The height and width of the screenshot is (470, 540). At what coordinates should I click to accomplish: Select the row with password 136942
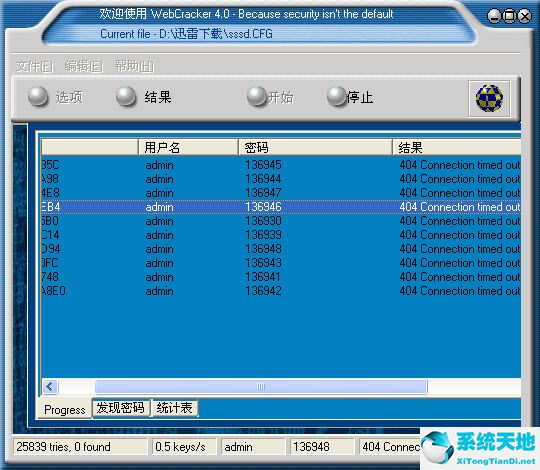(x=281, y=291)
